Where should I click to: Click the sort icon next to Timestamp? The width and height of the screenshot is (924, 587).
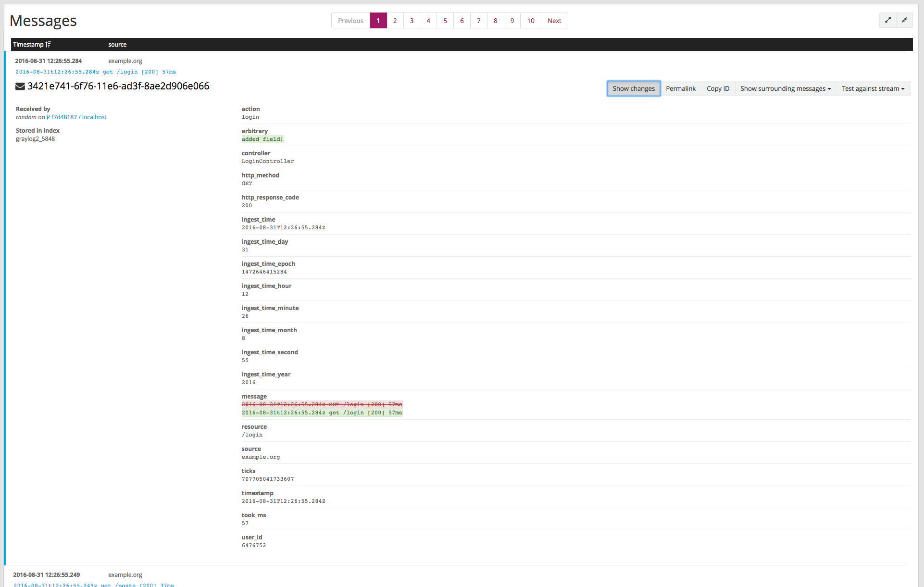(48, 44)
